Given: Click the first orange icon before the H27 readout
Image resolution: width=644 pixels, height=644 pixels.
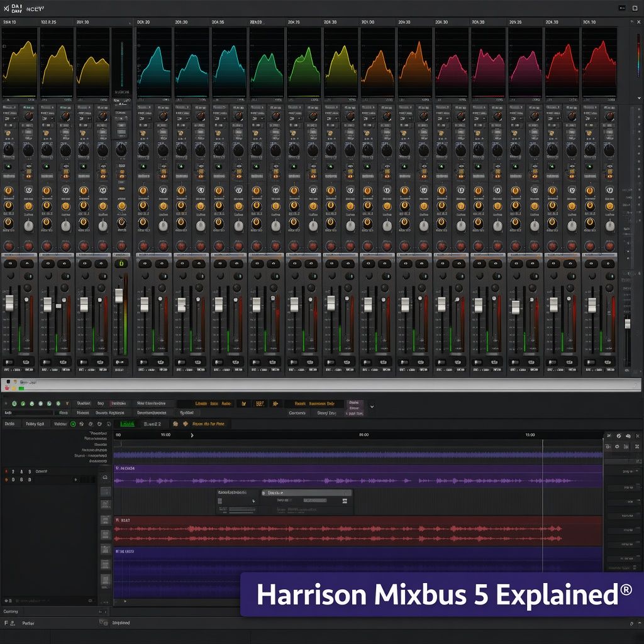Looking at the screenshot, I should [x=243, y=404].
